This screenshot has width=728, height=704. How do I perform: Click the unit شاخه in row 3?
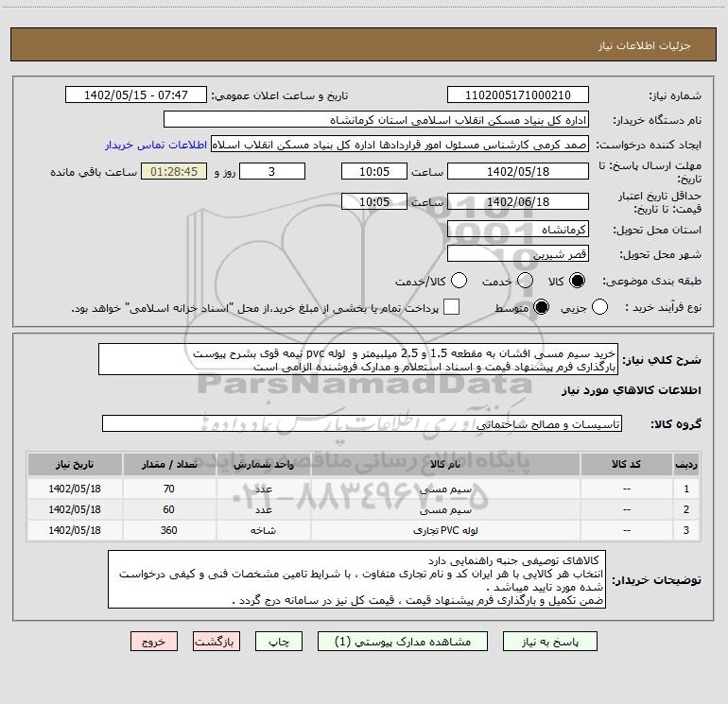263,530
